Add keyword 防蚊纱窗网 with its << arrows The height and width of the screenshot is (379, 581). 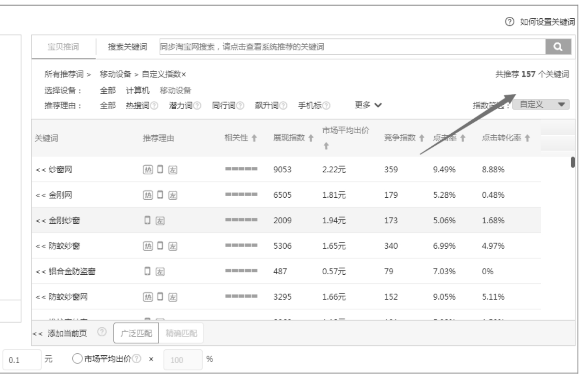(41, 297)
